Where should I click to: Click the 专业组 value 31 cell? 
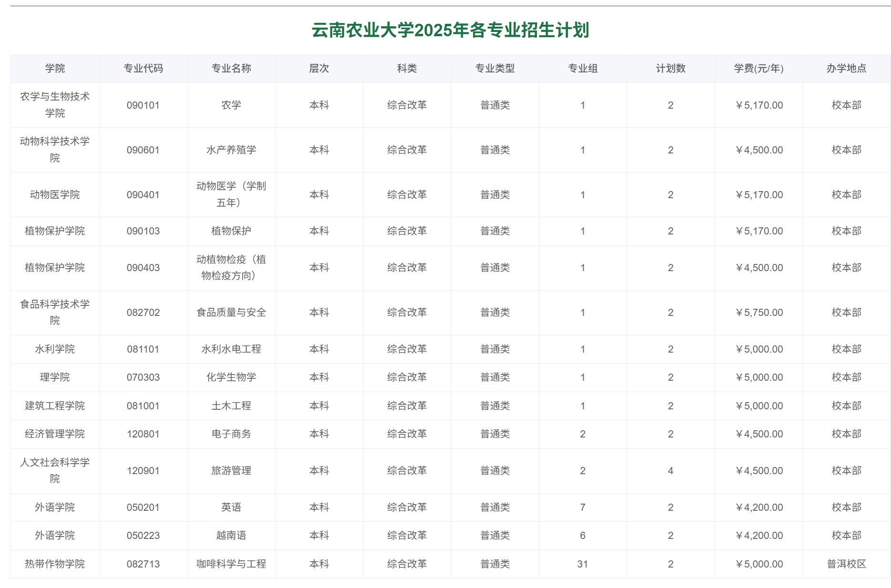click(x=582, y=564)
